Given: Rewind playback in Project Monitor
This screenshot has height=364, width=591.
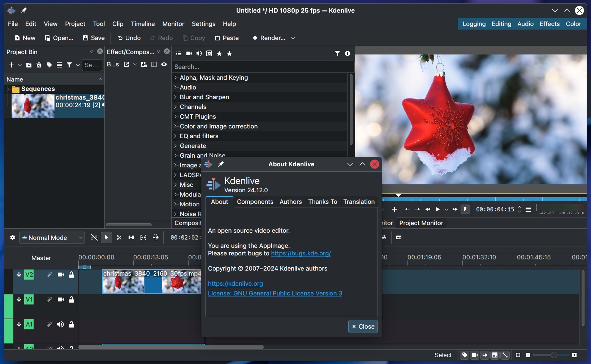Looking at the screenshot, I should pyautogui.click(x=428, y=209).
